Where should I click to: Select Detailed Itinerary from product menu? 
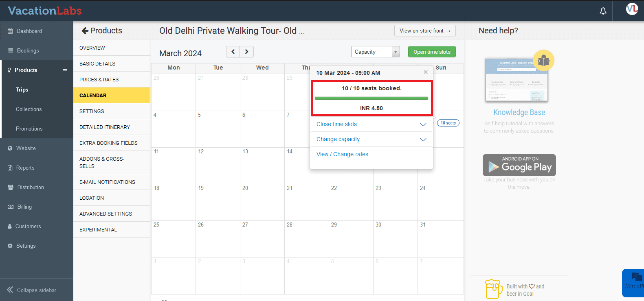tap(105, 127)
